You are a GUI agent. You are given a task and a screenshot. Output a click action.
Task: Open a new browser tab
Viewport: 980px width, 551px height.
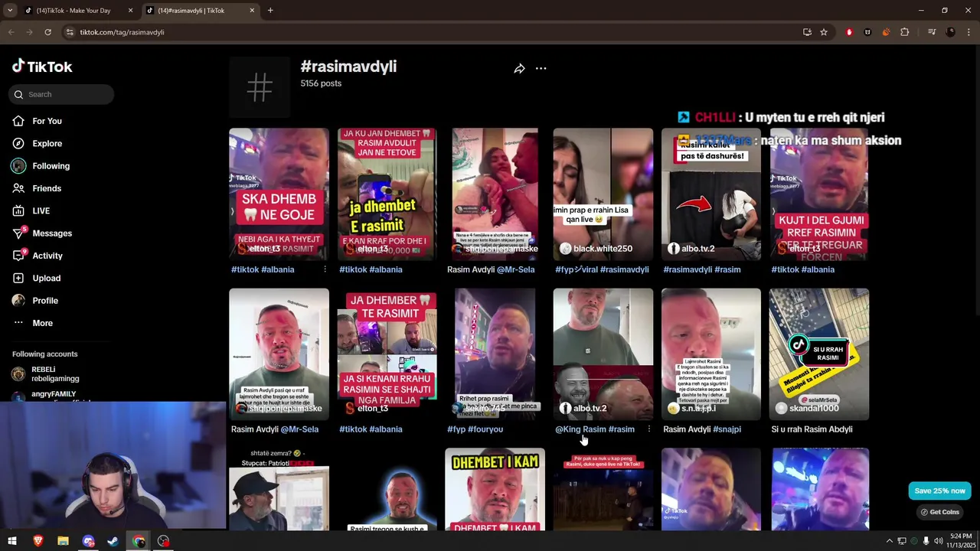coord(270,11)
